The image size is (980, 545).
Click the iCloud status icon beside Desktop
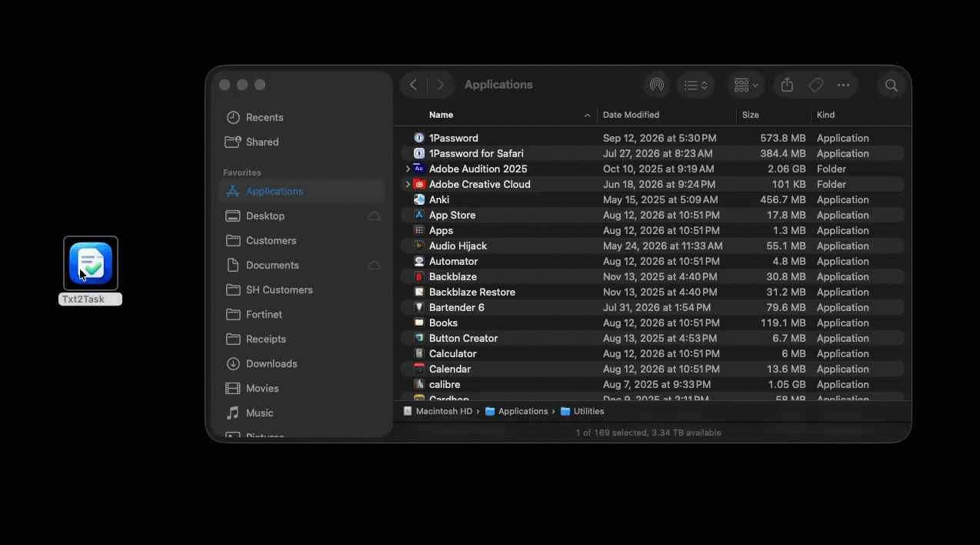tap(374, 216)
